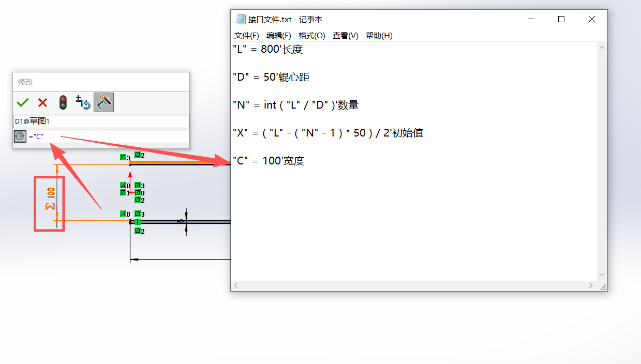The height and width of the screenshot is (364, 641).
Task: Click the line starting with "X" = ( "L"
Action: [x=328, y=133]
